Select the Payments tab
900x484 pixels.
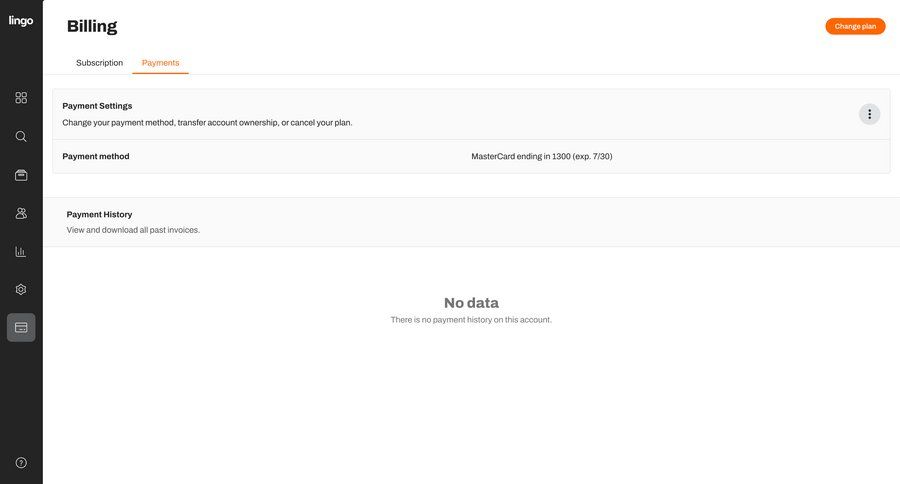tap(160, 63)
